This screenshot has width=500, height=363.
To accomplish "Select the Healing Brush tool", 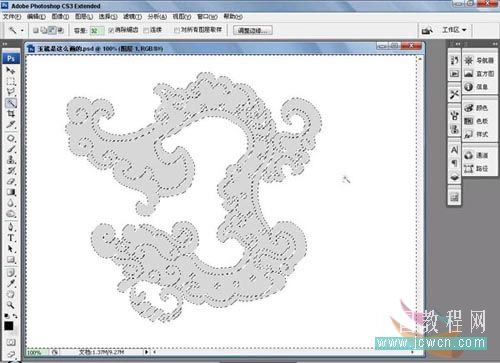I will click(11, 138).
